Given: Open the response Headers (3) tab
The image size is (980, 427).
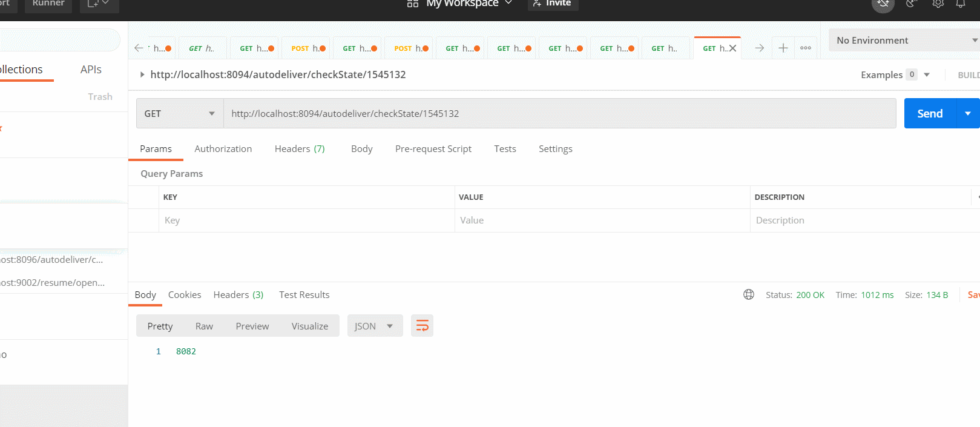Looking at the screenshot, I should [238, 295].
